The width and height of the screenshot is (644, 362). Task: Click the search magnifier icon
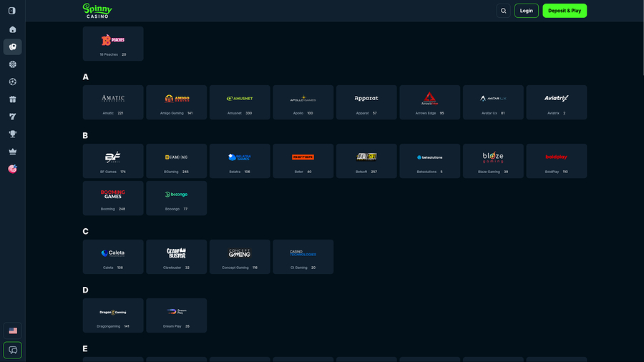[503, 11]
